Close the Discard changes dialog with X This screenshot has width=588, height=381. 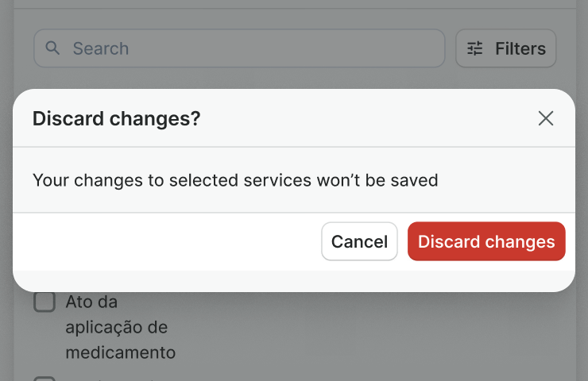click(545, 119)
